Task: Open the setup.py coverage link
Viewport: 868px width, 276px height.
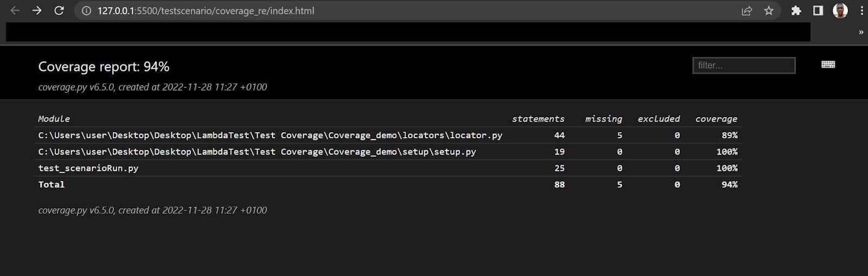Action: [257, 152]
